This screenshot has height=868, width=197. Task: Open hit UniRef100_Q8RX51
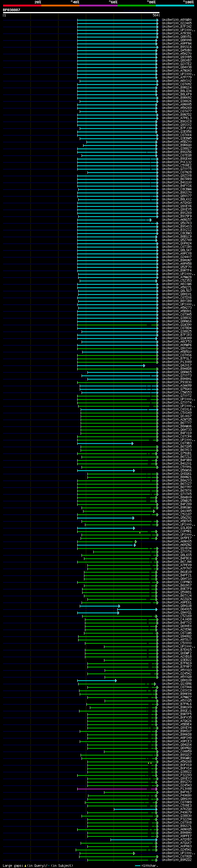point(176,37)
